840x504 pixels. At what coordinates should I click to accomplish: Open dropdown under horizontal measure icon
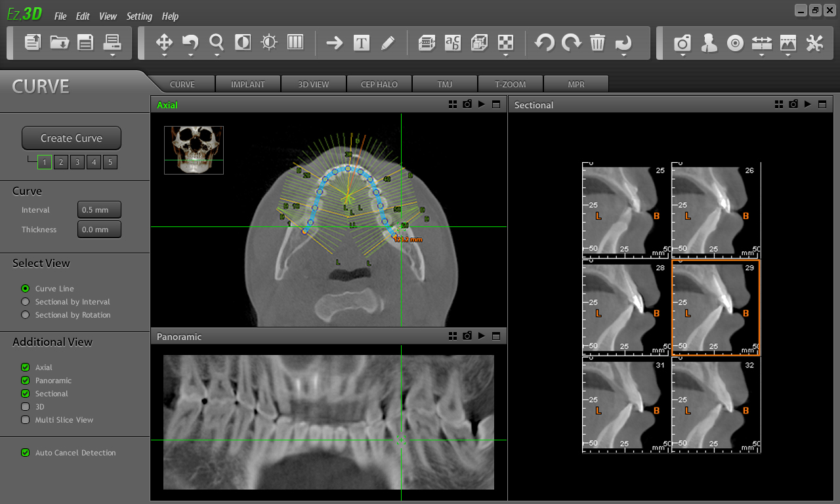pyautogui.click(x=761, y=56)
